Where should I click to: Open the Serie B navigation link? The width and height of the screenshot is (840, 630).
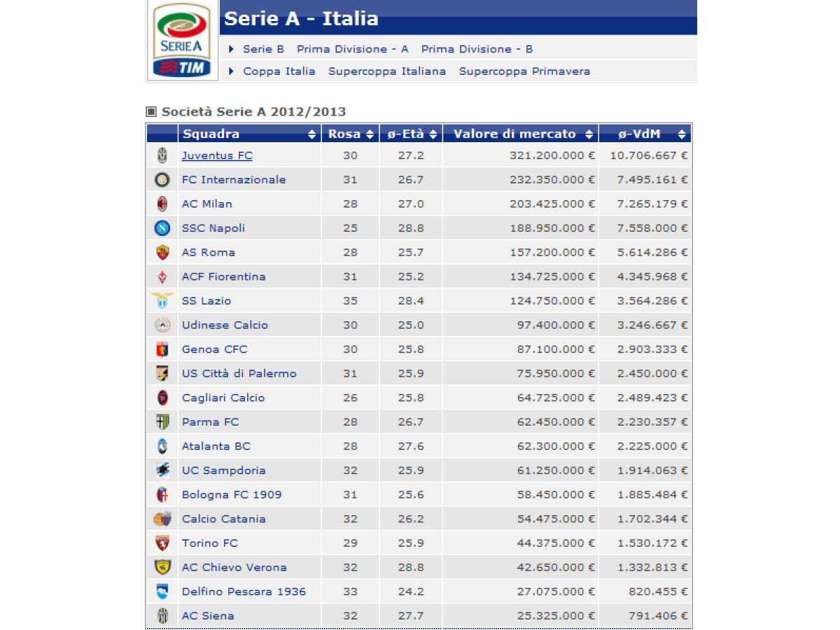click(263, 49)
